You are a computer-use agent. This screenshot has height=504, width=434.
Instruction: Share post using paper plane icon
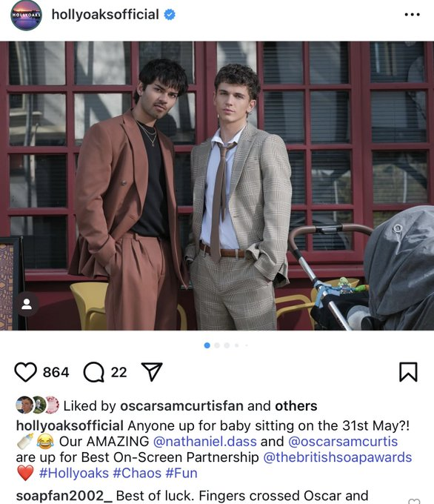(x=152, y=372)
